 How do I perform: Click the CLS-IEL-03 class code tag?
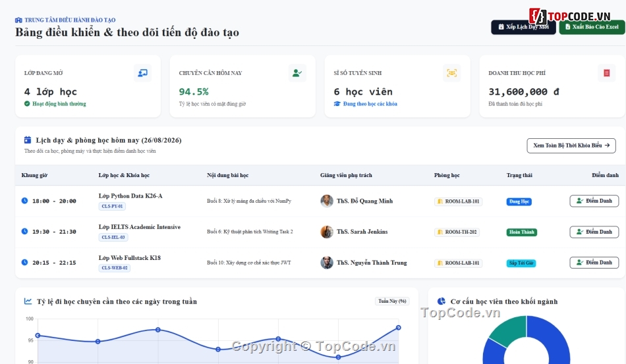(113, 237)
